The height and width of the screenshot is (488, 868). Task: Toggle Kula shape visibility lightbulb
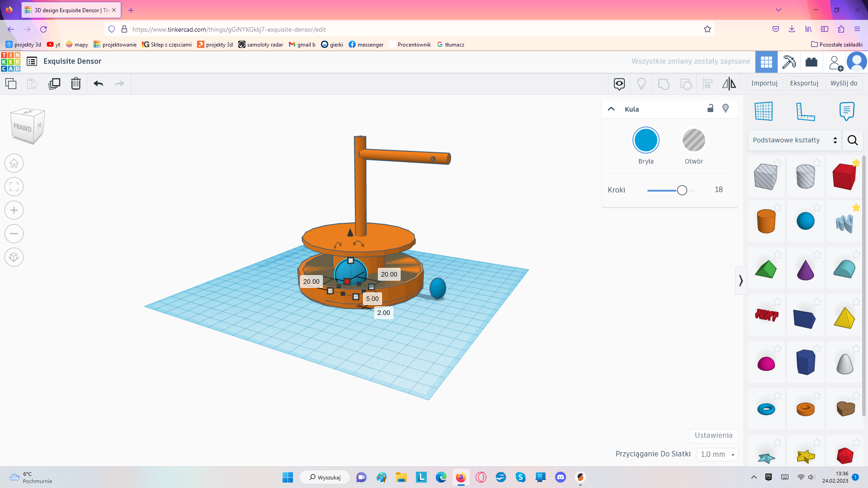coord(726,108)
